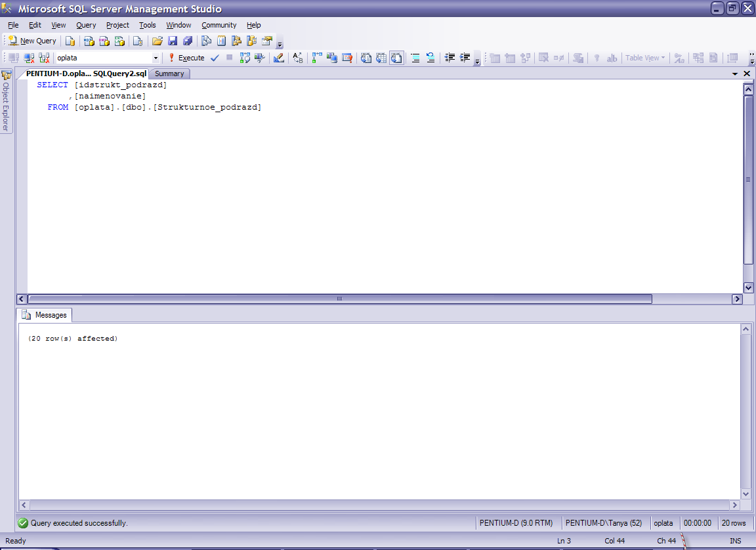Screen dimensions: 756x550
Task: Comment out the selected lines
Action: (415, 58)
